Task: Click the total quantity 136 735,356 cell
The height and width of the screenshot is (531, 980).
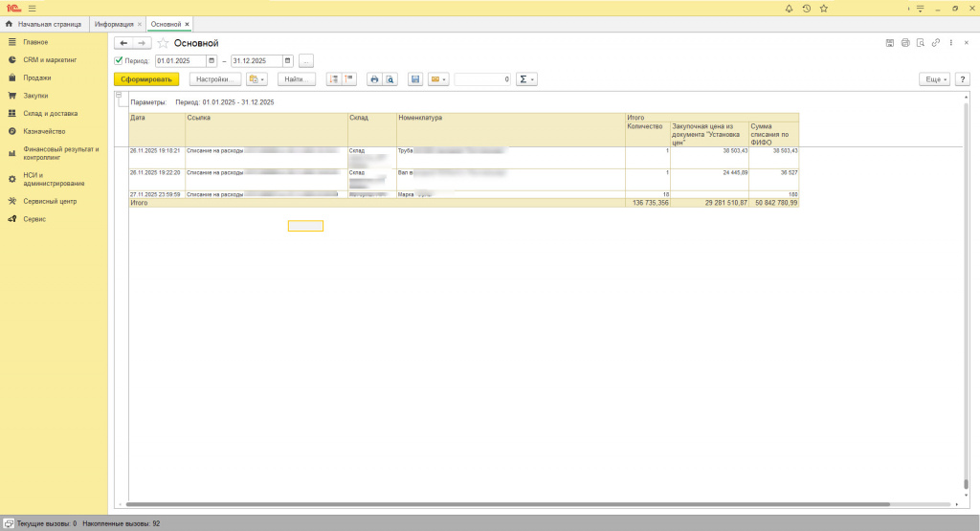Action: click(x=648, y=203)
